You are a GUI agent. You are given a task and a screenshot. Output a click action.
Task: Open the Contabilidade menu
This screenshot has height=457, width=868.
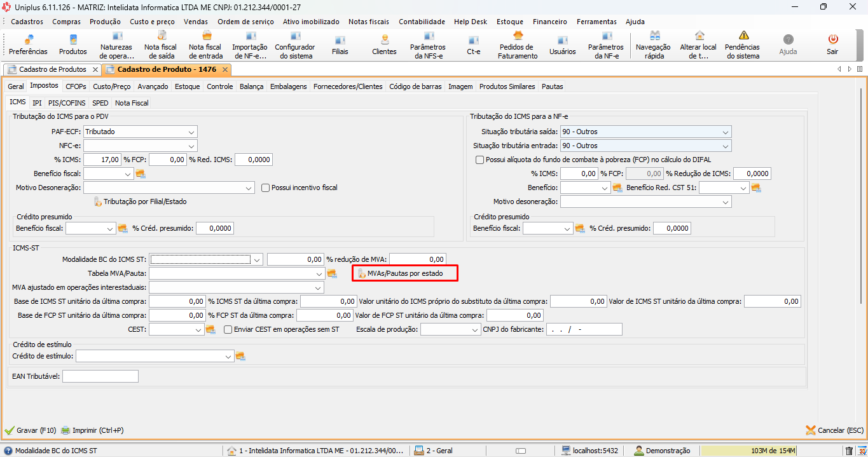tap(422, 21)
